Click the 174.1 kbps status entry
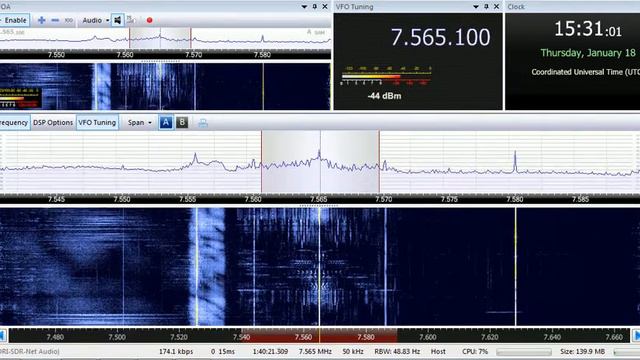Image resolution: width=640 pixels, height=360 pixels. pyautogui.click(x=176, y=351)
